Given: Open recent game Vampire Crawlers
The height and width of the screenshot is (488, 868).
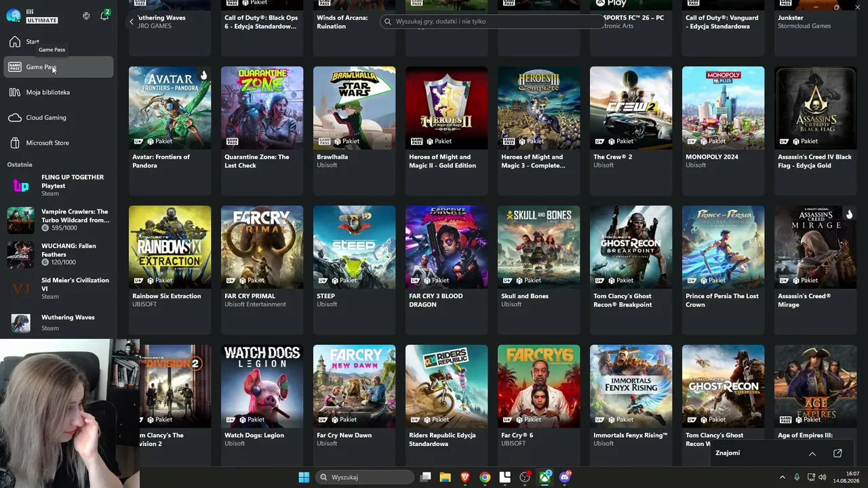Looking at the screenshot, I should tap(58, 220).
